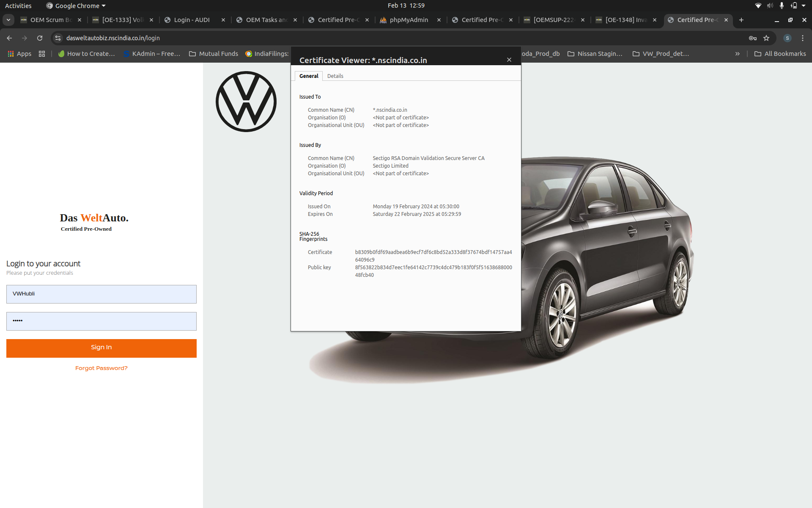The image size is (812, 508).
Task: Close the phpMyAdmin tab
Action: (439, 20)
